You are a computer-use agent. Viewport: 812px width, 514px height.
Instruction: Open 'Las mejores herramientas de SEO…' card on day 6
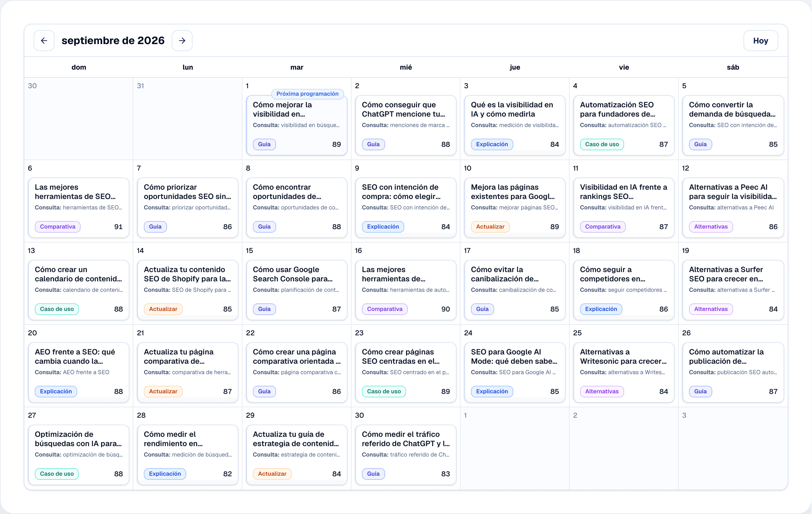(79, 207)
